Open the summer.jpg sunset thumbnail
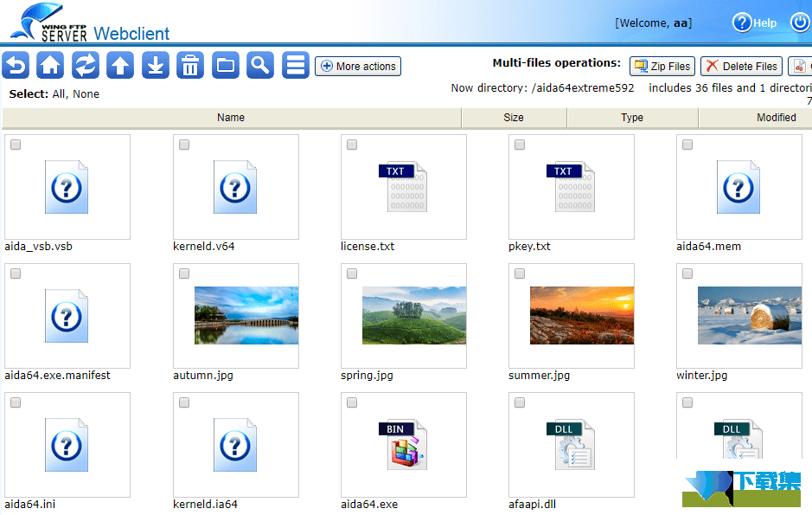812x515 pixels. click(582, 316)
